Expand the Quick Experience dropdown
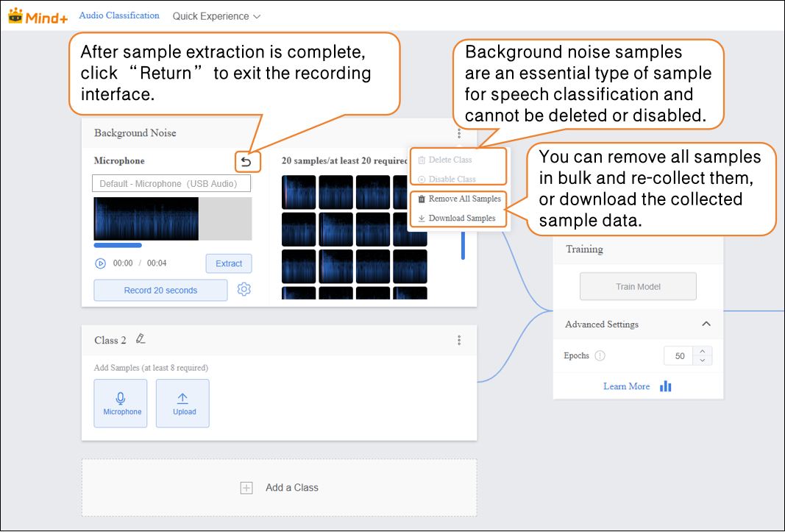This screenshot has height=532, width=785. click(x=216, y=16)
